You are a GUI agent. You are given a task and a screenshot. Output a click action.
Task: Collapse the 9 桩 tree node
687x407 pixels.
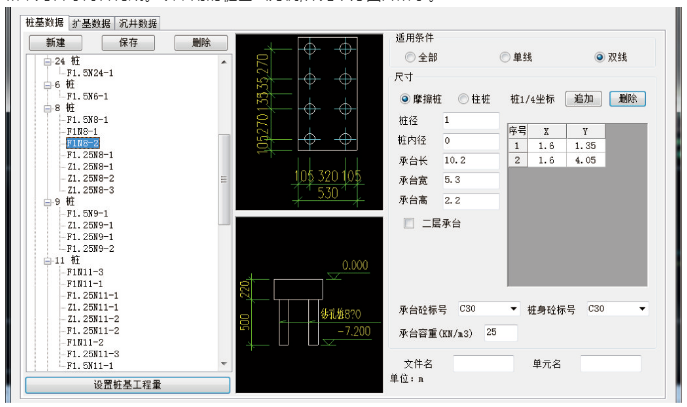tap(47, 202)
